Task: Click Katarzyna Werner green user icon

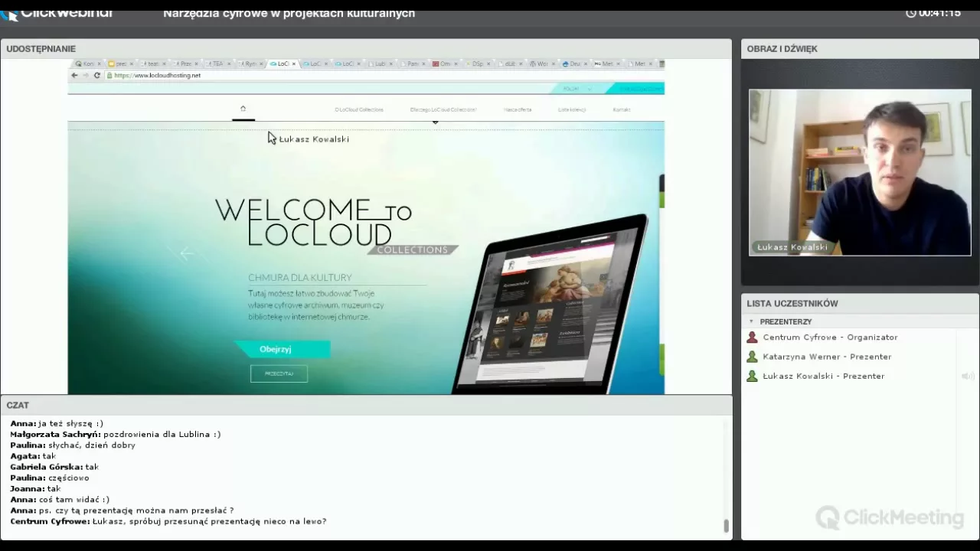Action: (752, 357)
